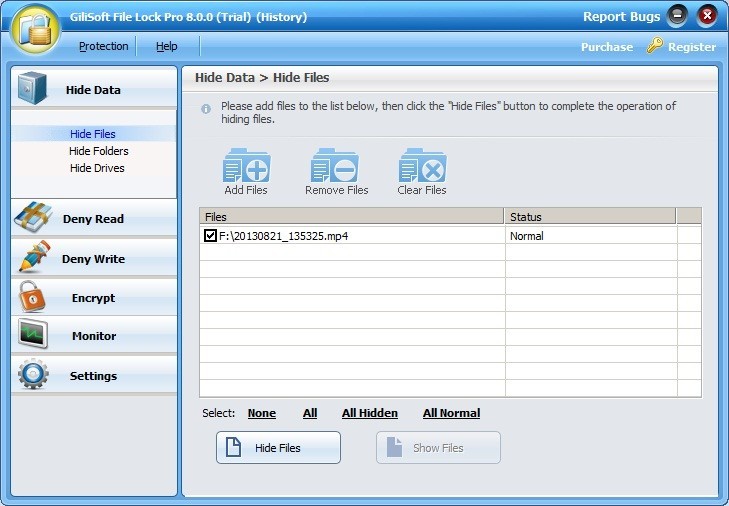Viewport: 729px width, 506px height.
Task: Open the Protection menu
Action: [x=103, y=46]
